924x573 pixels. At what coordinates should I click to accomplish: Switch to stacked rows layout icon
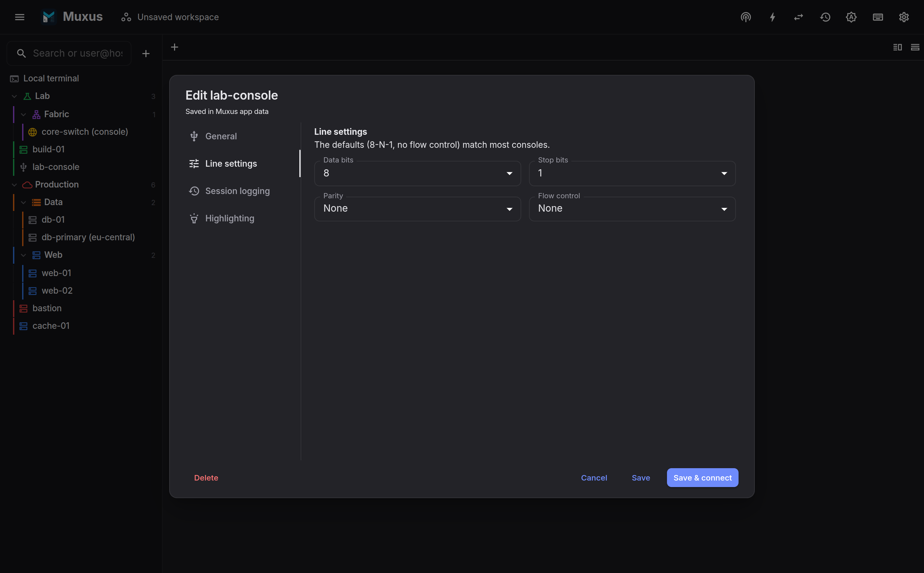(x=915, y=47)
